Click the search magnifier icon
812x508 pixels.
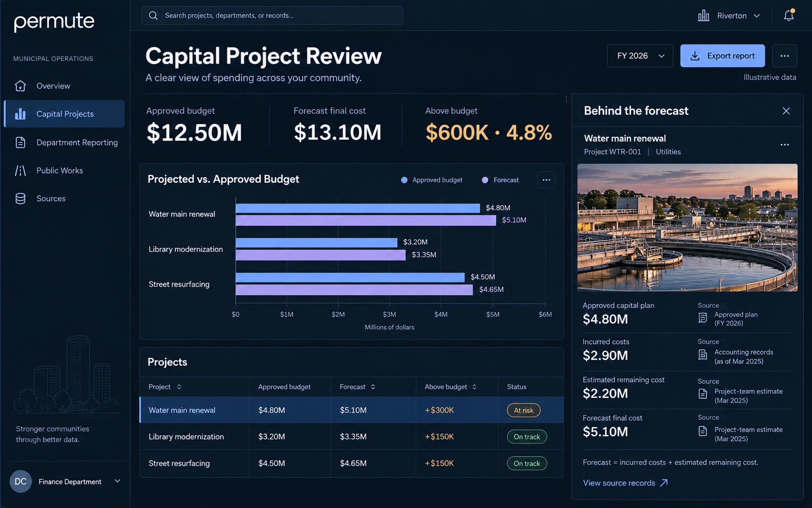click(x=153, y=15)
